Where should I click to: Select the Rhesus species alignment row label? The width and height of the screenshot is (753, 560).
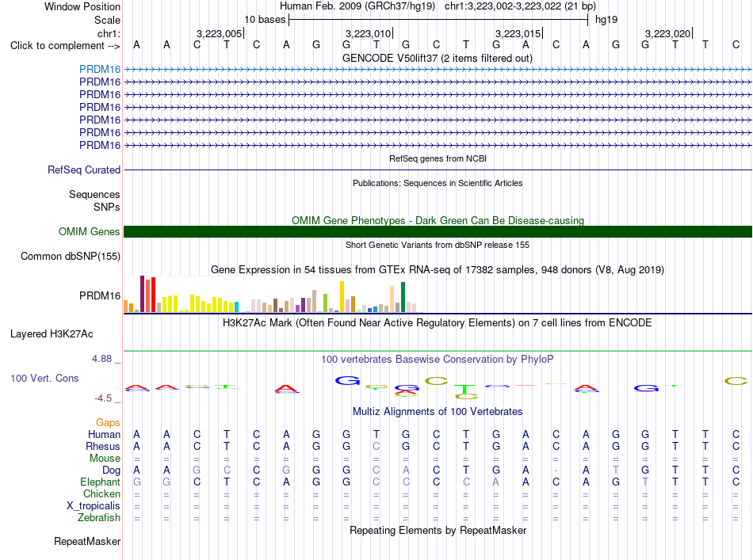tap(103, 446)
